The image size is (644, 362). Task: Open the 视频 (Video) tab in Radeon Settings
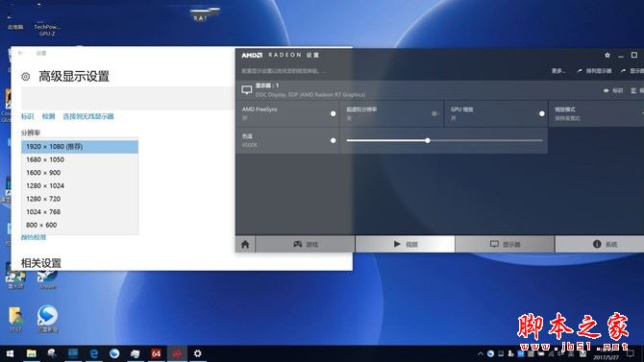coord(405,244)
